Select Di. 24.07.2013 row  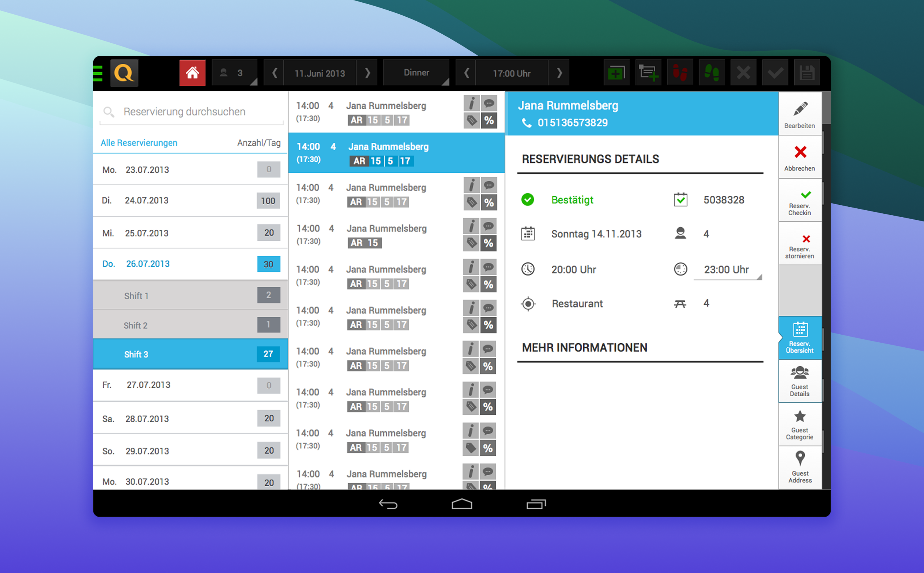coord(191,201)
